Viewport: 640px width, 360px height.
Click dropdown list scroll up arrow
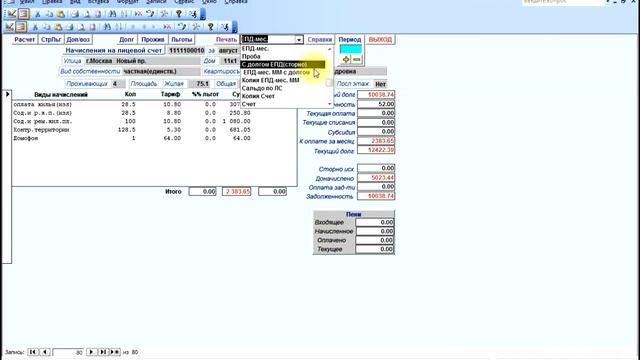[329, 49]
